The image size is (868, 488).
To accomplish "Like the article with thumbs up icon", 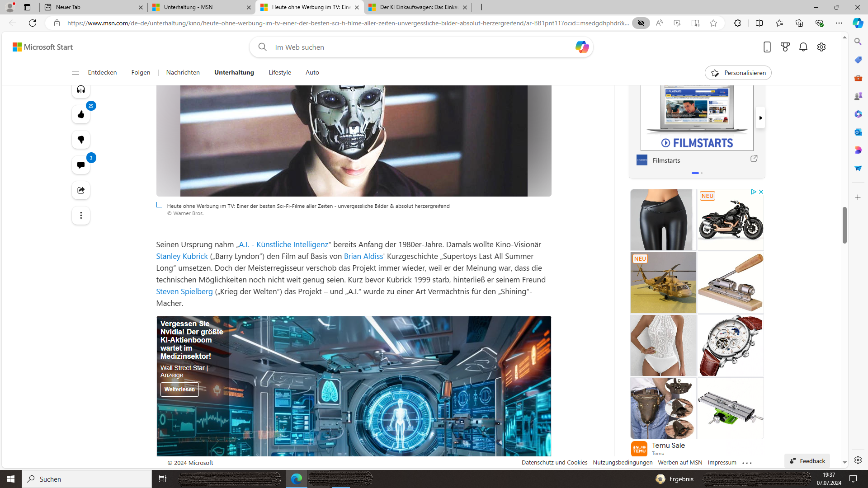I will pyautogui.click(x=81, y=114).
